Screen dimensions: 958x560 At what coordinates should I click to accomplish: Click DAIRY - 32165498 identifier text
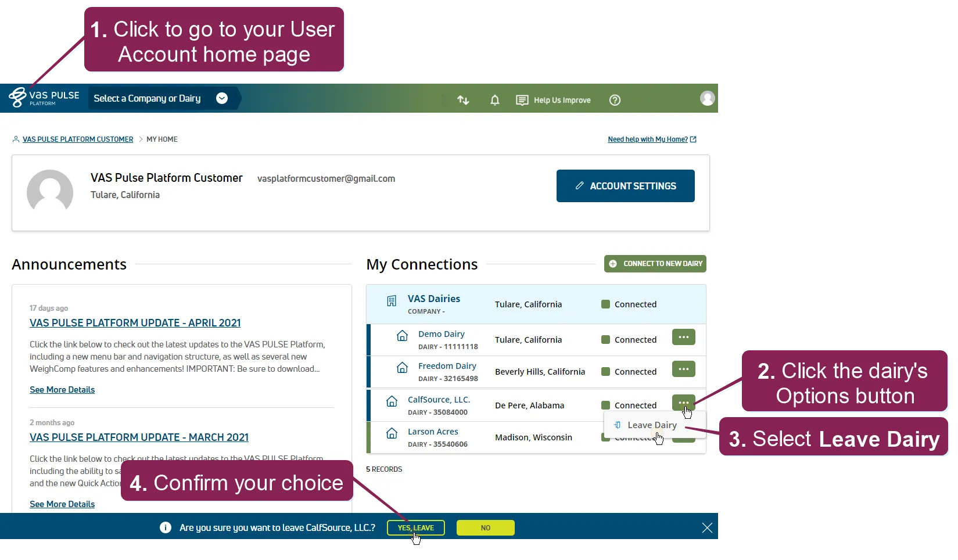(x=448, y=379)
